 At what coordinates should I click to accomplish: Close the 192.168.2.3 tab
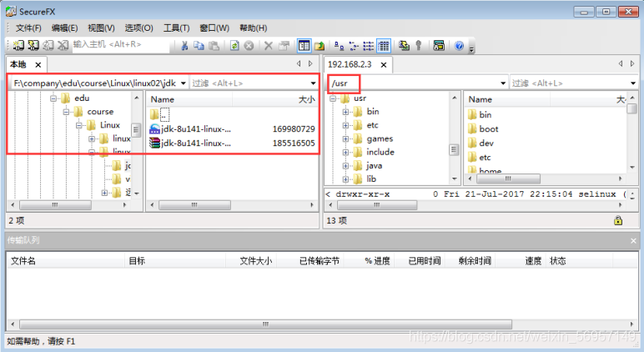(x=384, y=65)
